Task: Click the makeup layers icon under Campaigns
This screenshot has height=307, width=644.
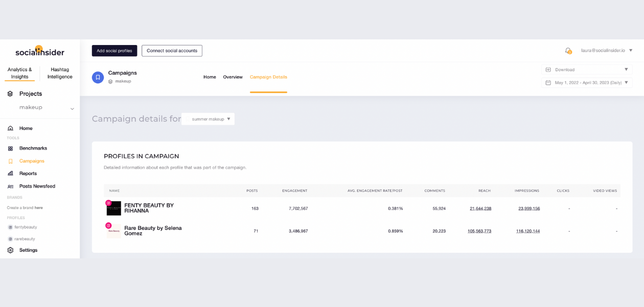Action: point(110,81)
